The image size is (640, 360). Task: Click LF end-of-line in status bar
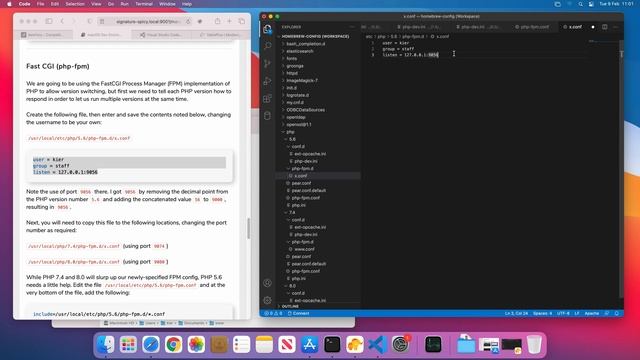pos(577,313)
